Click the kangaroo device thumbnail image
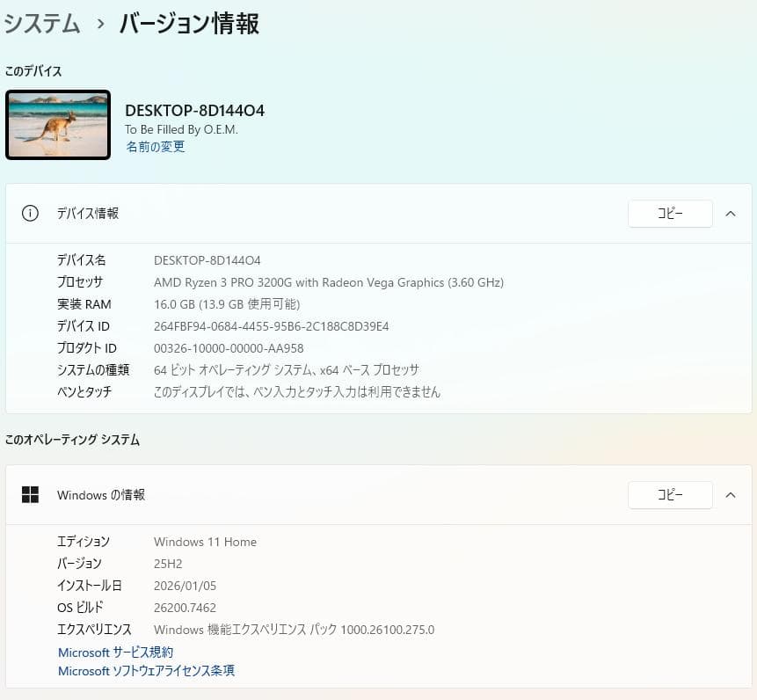The width and height of the screenshot is (757, 700). 58,124
